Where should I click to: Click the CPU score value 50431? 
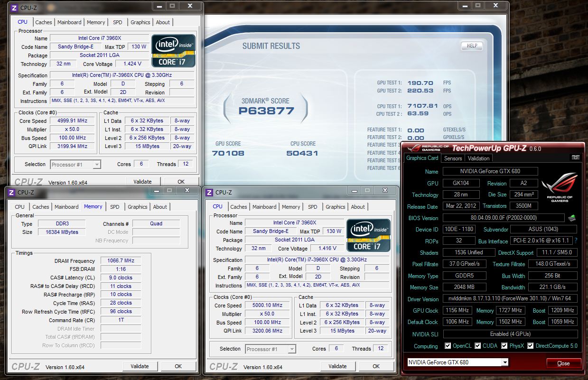pos(302,153)
